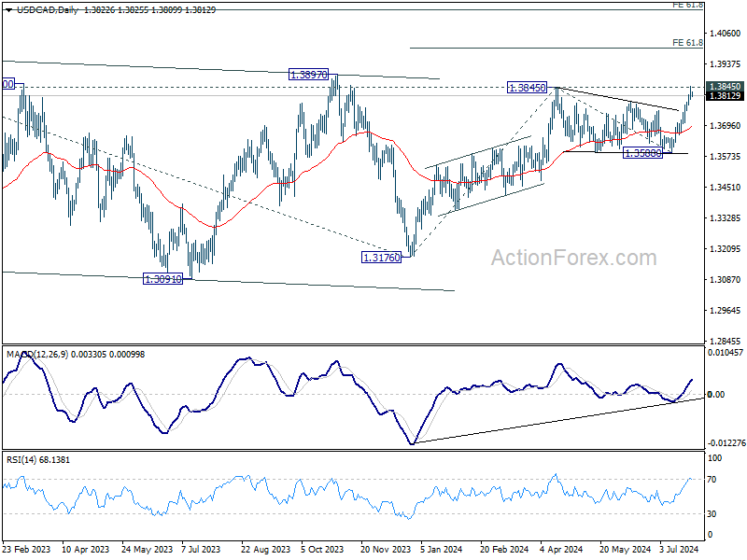Select the 1.38970 price label

coord(309,75)
